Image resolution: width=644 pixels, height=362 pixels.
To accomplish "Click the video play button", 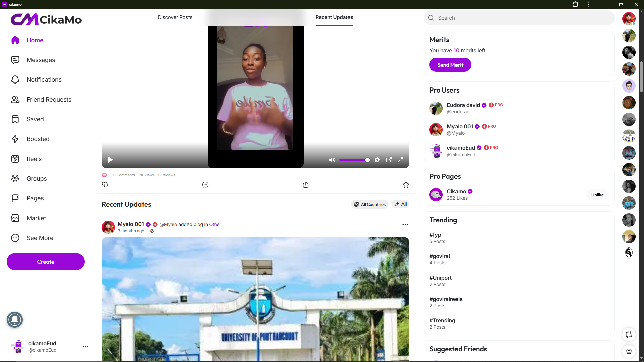I will [110, 160].
